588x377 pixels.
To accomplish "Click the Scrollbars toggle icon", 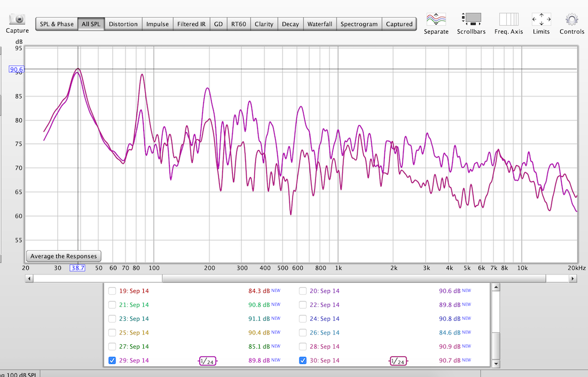I will (x=471, y=20).
